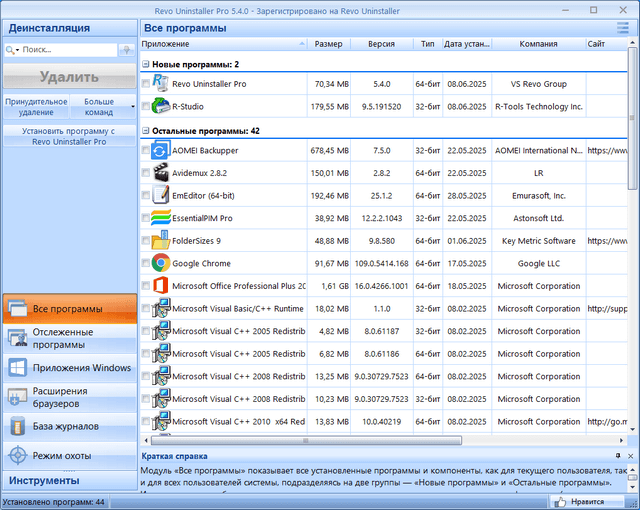
Task: Select the R-Studio program icon
Action: pos(160,106)
